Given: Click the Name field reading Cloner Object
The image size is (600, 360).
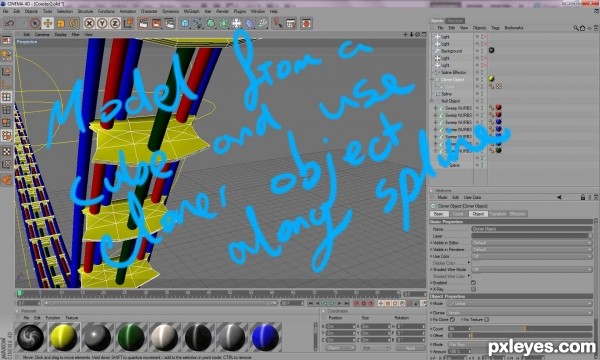Looking at the screenshot, I should point(532,229).
